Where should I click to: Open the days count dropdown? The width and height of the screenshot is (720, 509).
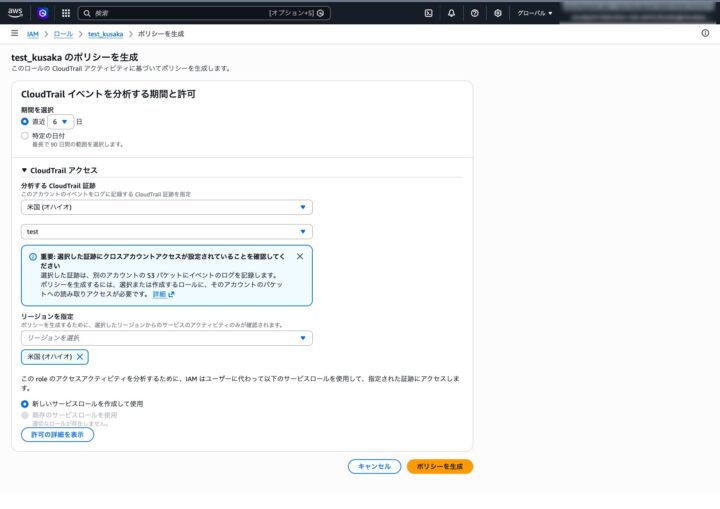(x=60, y=121)
